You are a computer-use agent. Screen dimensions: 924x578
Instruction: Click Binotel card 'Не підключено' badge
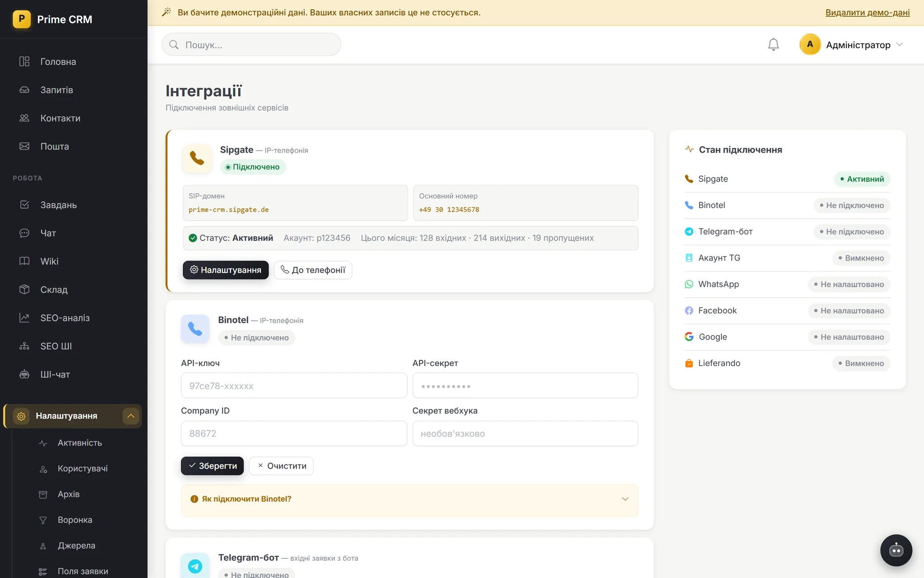[257, 338]
